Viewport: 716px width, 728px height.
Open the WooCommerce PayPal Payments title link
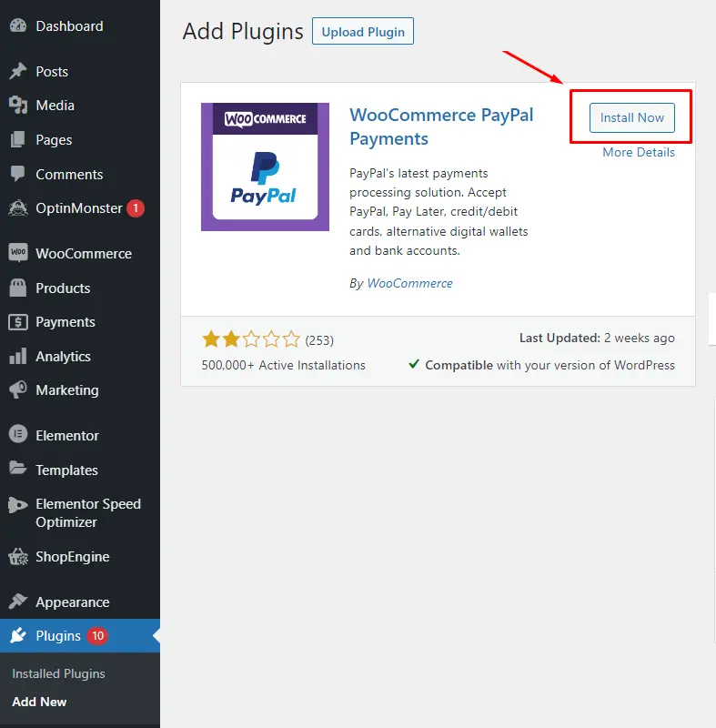(x=441, y=126)
